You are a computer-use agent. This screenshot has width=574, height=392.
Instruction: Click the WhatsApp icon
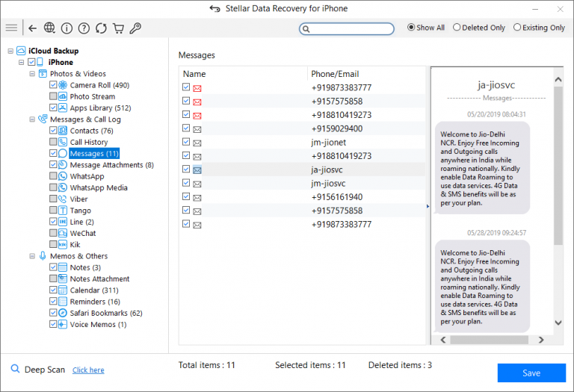[x=63, y=176]
